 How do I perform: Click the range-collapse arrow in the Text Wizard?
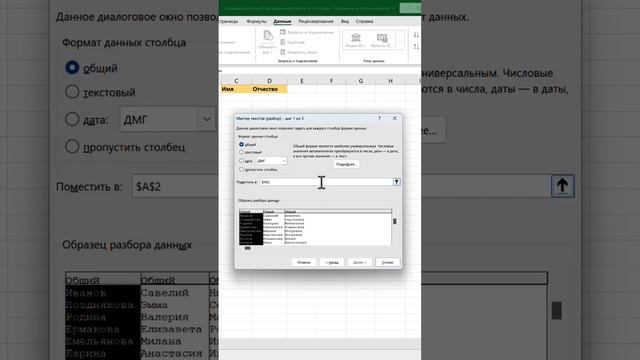[x=396, y=182]
